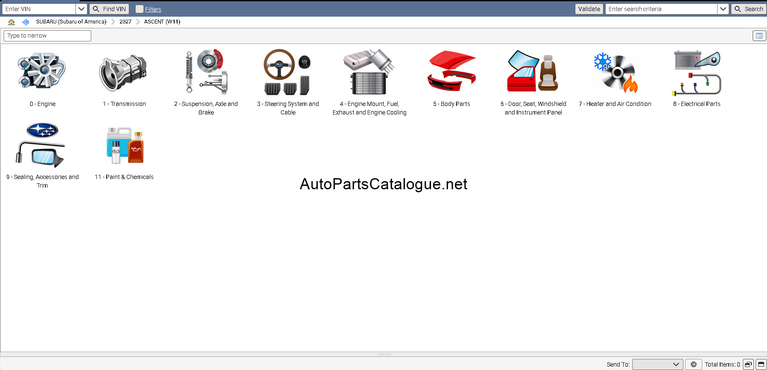The width and height of the screenshot is (767, 370).
Task: Toggle the Filters checkbox
Action: tap(139, 9)
